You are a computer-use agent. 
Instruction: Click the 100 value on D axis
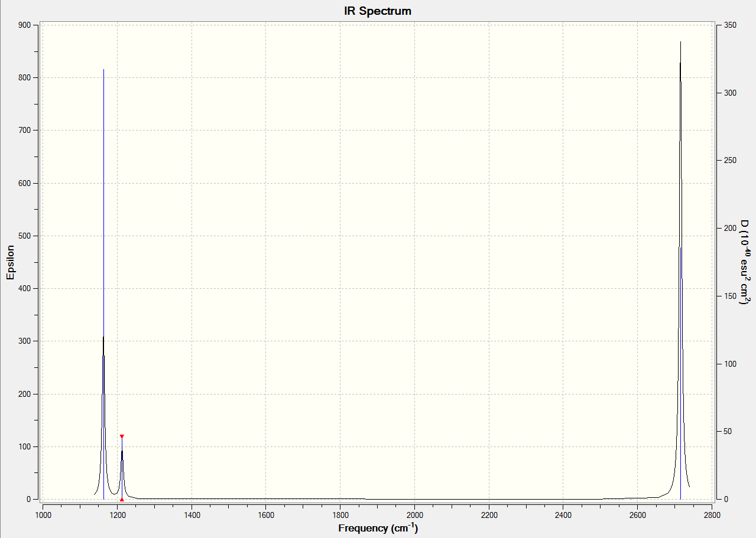click(x=729, y=364)
